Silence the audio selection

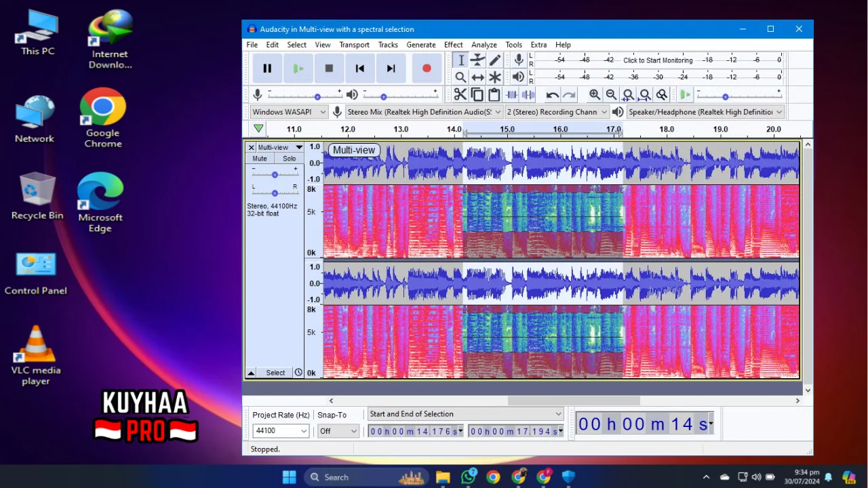[x=528, y=95]
